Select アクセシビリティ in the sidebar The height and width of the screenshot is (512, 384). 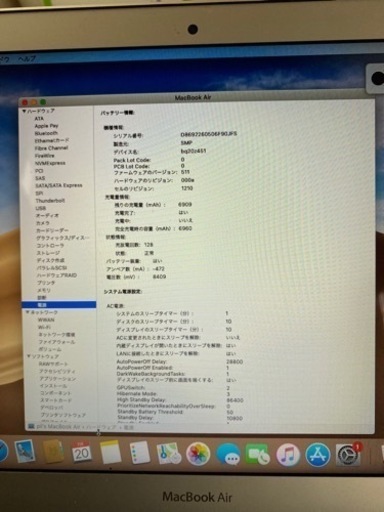tap(57, 371)
